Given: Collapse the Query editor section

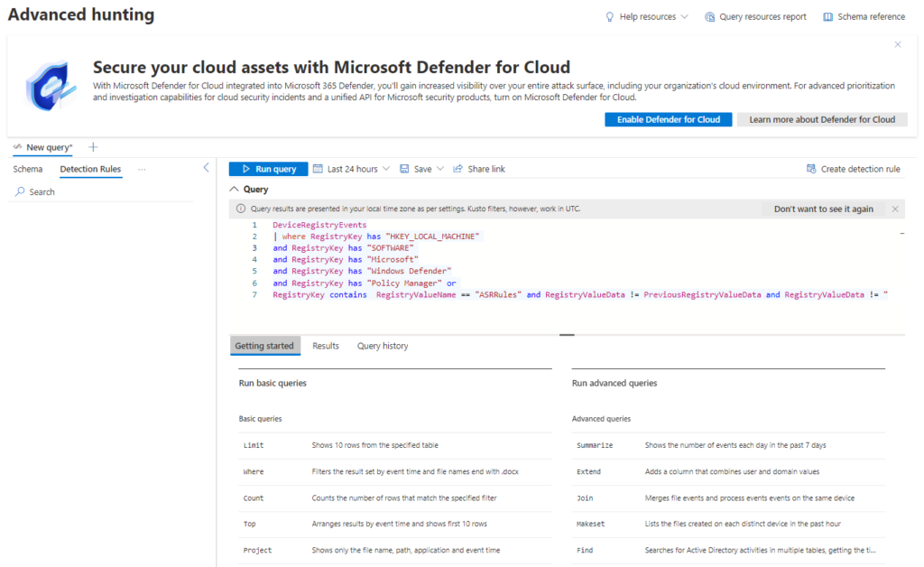Looking at the screenshot, I should click(x=235, y=189).
